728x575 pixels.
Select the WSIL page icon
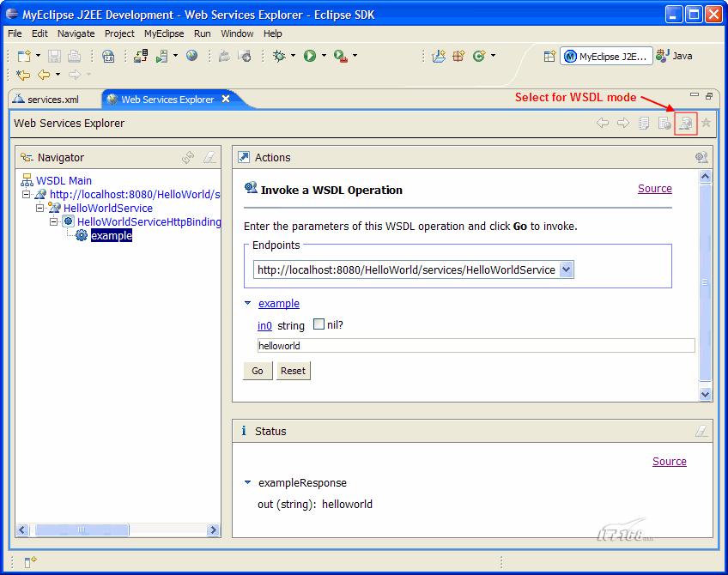[x=664, y=123]
